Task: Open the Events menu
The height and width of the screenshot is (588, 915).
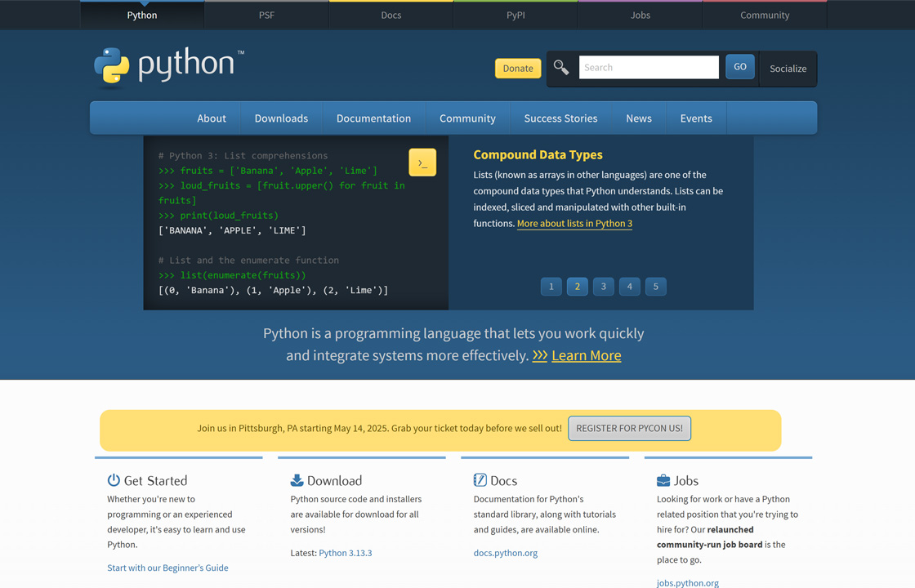Action: (x=696, y=118)
